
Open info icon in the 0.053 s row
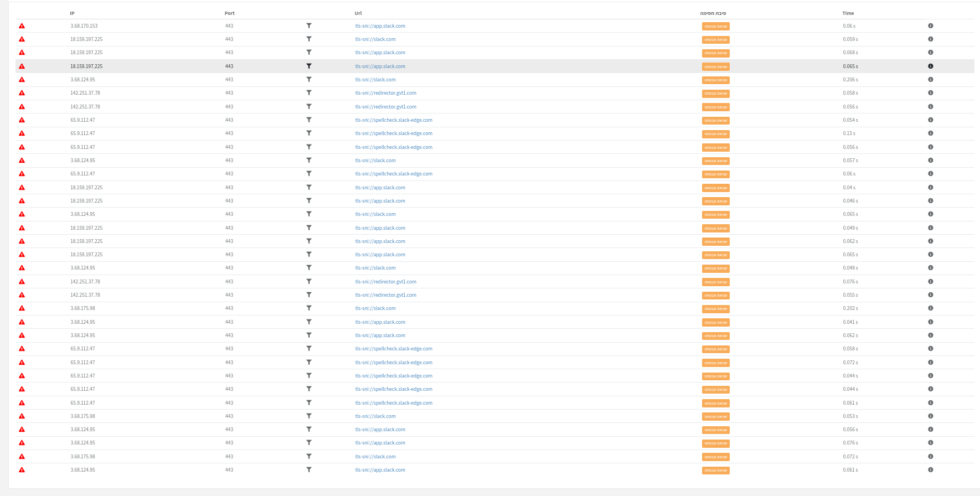(930, 416)
